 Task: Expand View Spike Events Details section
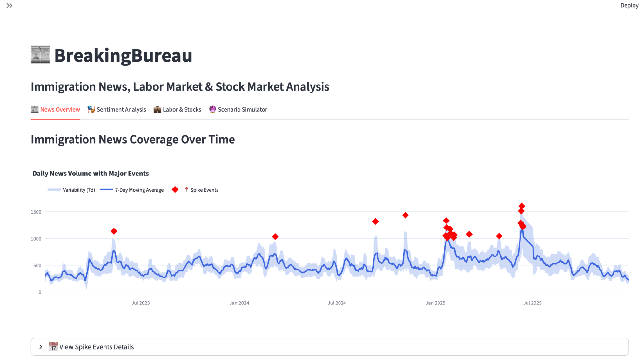tap(97, 347)
